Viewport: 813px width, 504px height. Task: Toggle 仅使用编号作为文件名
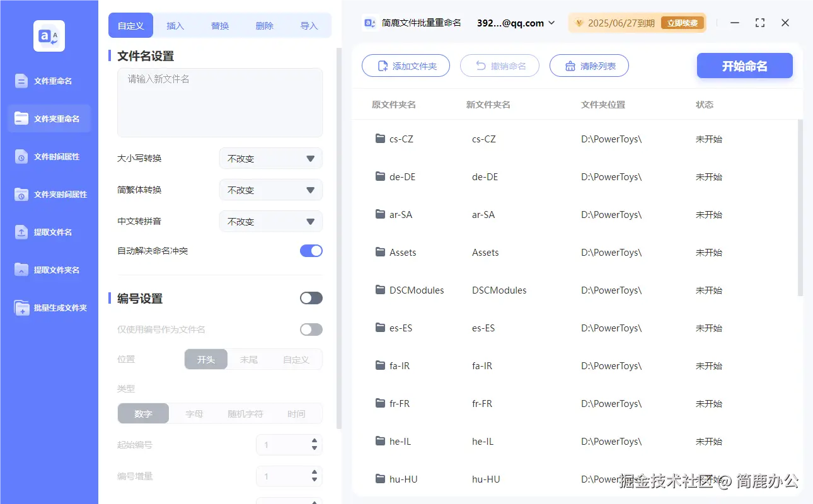[x=311, y=329]
